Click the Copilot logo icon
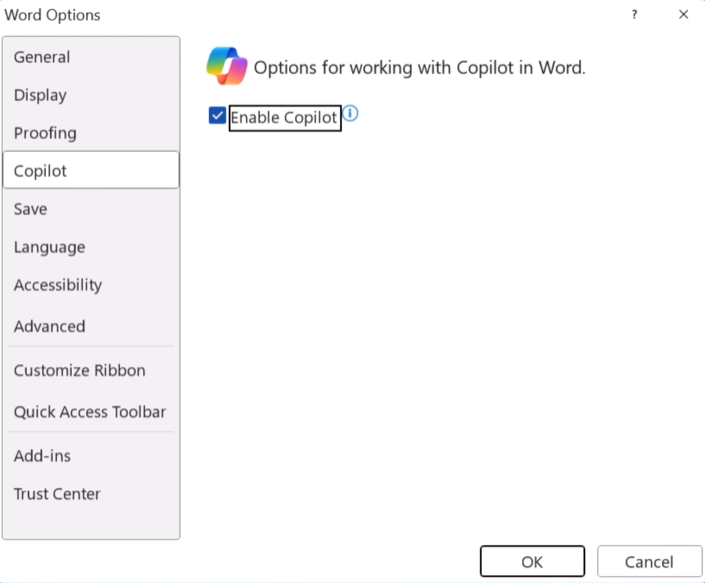 coord(226,66)
